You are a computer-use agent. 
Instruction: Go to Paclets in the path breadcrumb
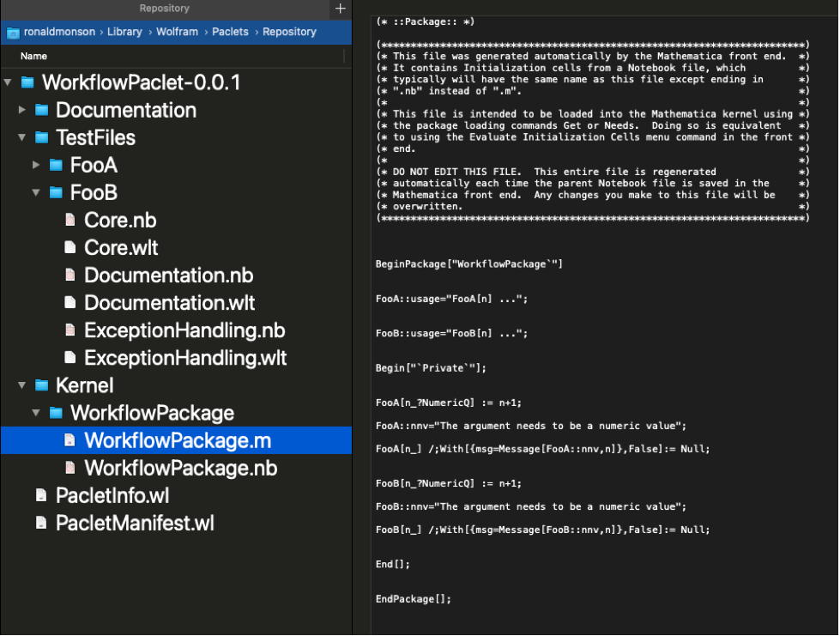pos(230,32)
